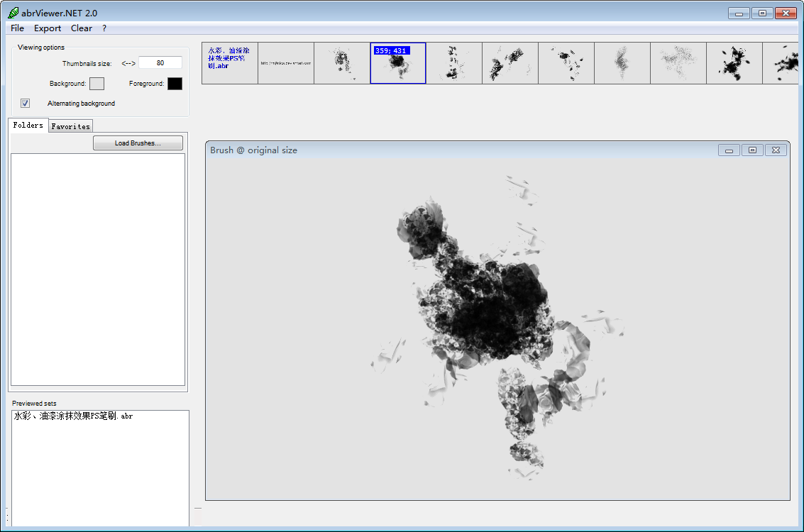Select the brush thumbnail labeled 359; 431
The image size is (804, 532).
pyautogui.click(x=398, y=63)
